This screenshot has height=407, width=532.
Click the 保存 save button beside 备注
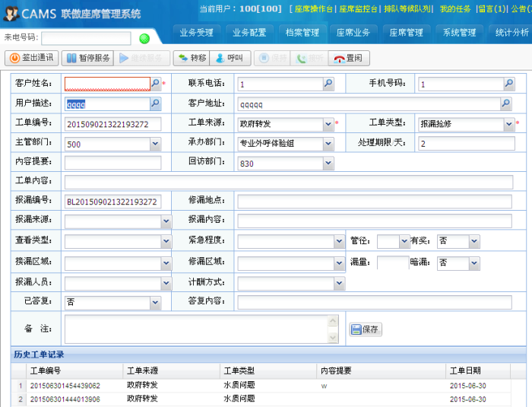366,329
